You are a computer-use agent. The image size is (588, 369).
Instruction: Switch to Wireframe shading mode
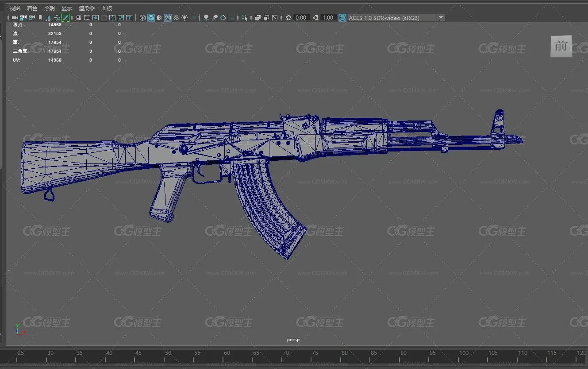[x=142, y=18]
